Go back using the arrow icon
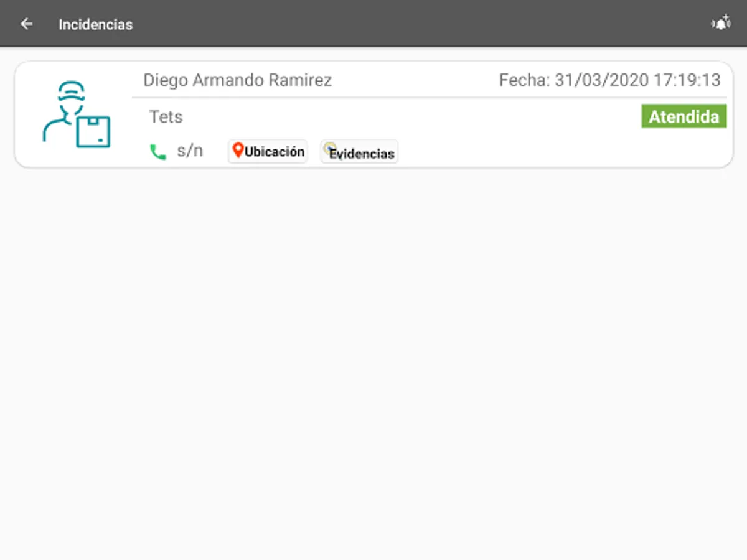The width and height of the screenshot is (747, 560). 26,24
